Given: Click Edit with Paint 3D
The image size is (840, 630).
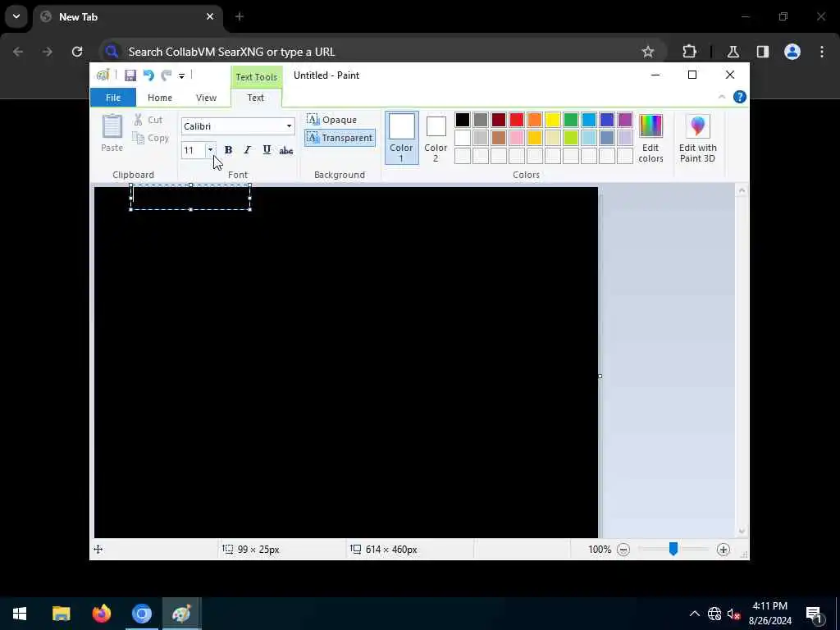Looking at the screenshot, I should click(697, 138).
